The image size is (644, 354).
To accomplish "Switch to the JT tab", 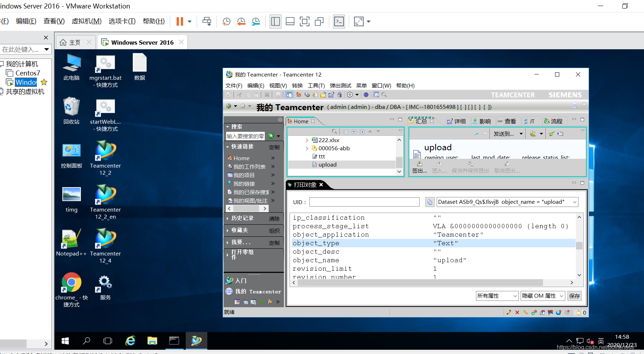I will point(530,121).
